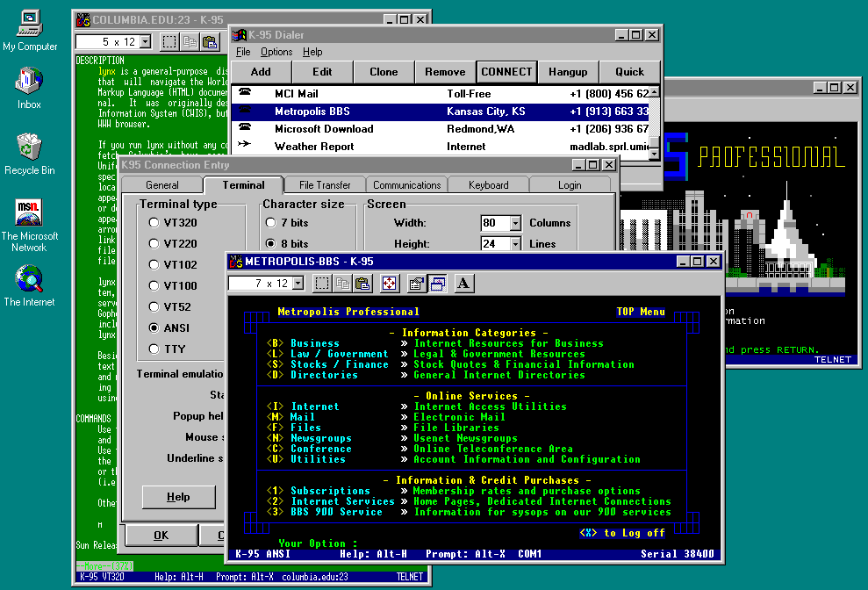
Task: Select The Microsoft Network desktop icon
Action: click(29, 214)
